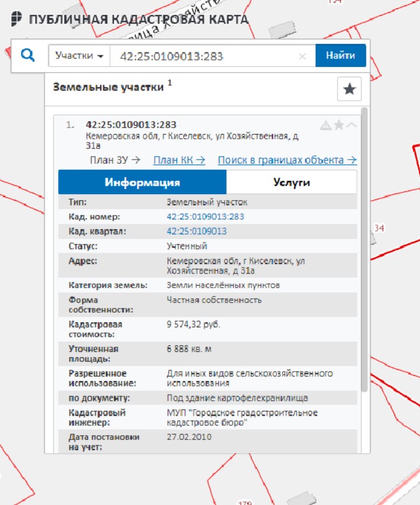Image resolution: width=420 pixels, height=505 pixels.
Task: Click the area value 6 888 кв. м
Action: [x=189, y=349]
